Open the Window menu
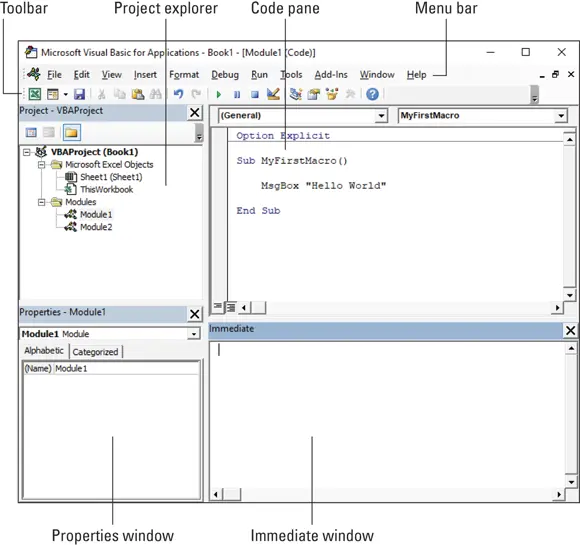The image size is (580, 545). point(377,75)
